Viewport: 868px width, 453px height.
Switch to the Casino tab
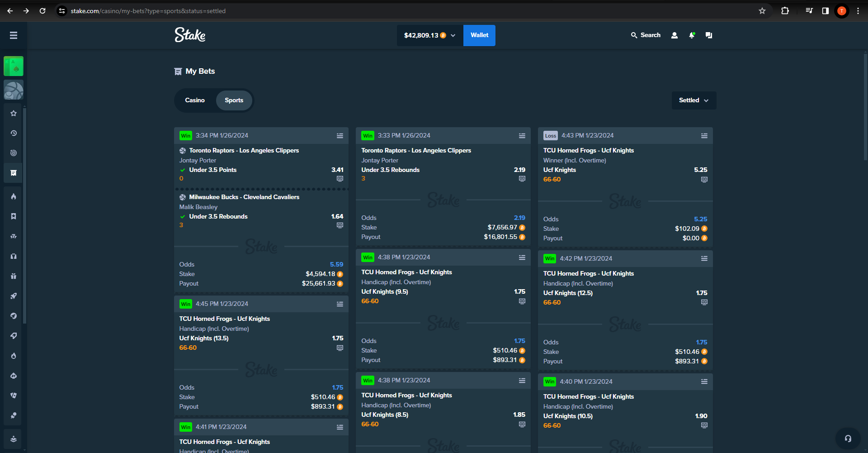coord(195,100)
